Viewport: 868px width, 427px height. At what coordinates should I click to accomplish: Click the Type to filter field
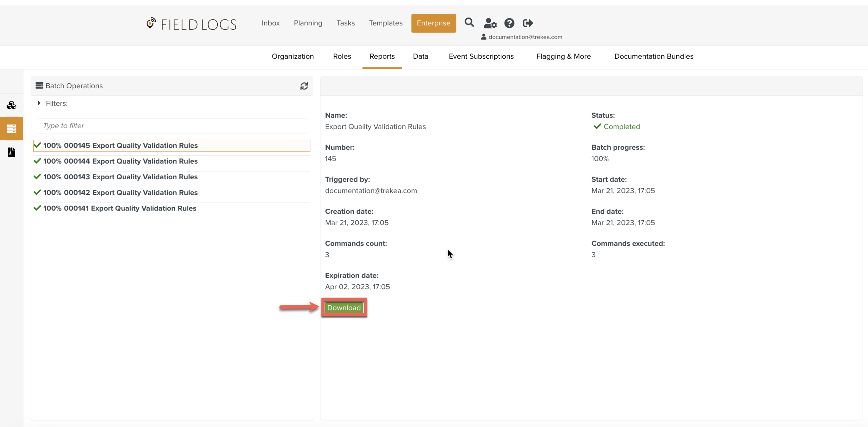172,126
